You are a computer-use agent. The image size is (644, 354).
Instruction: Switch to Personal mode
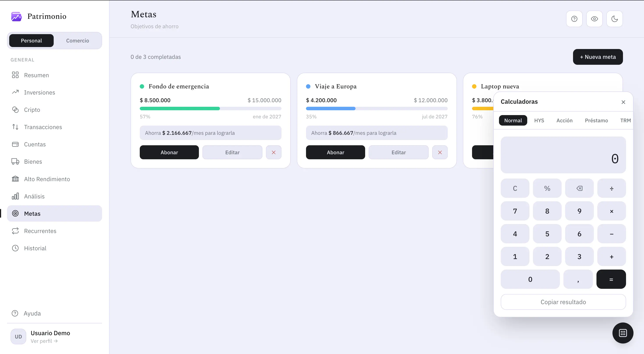pos(31,41)
